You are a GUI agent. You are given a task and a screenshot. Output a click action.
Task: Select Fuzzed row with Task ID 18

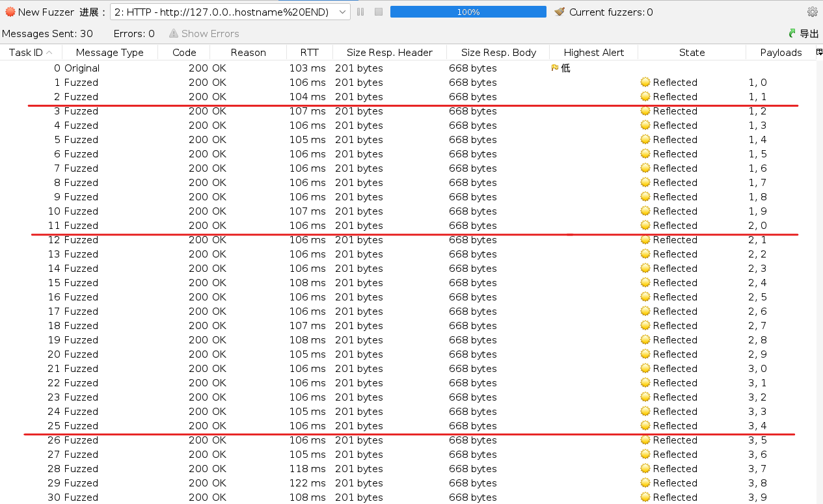pyautogui.click(x=407, y=325)
